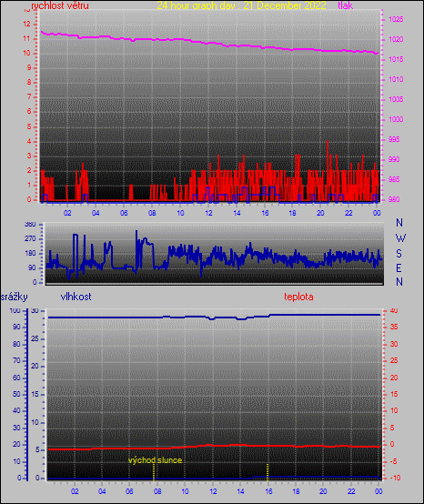Click the pressure axis value 1000
This screenshot has width=424, height=504.
click(396, 119)
